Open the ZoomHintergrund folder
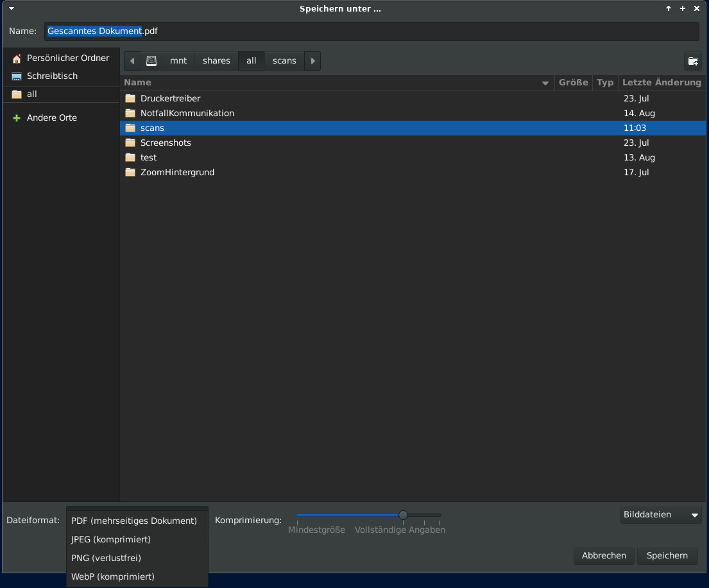Screen dimensions: 709x588 177,172
